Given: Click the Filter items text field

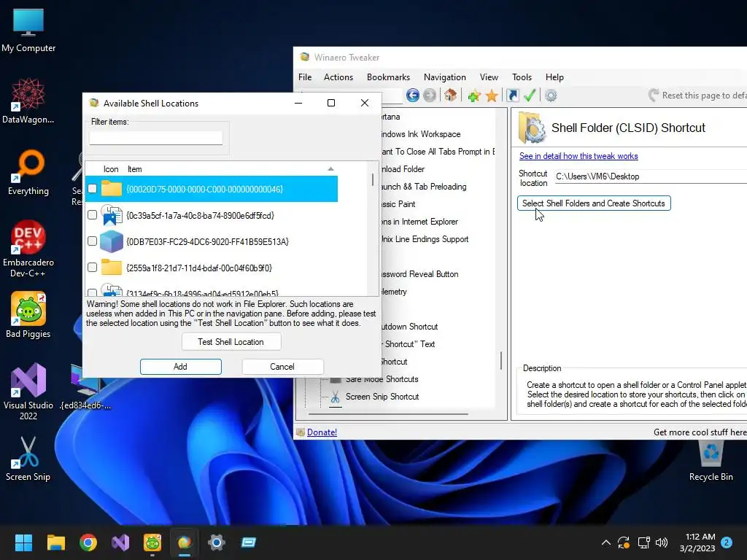Looking at the screenshot, I should click(156, 138).
